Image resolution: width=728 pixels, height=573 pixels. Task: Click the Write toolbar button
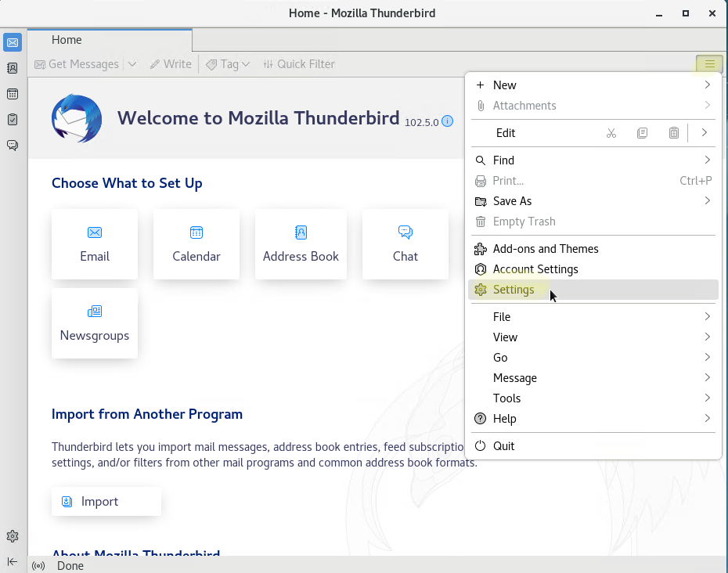(x=171, y=64)
